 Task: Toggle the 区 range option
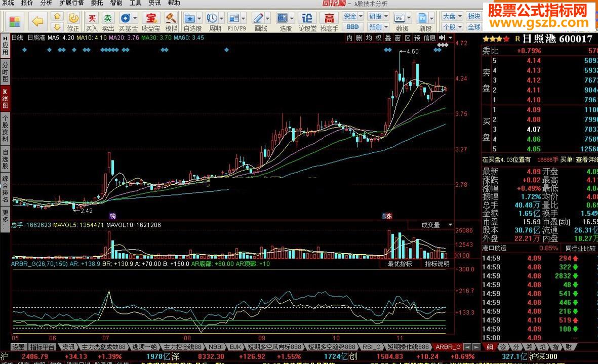click(x=408, y=38)
